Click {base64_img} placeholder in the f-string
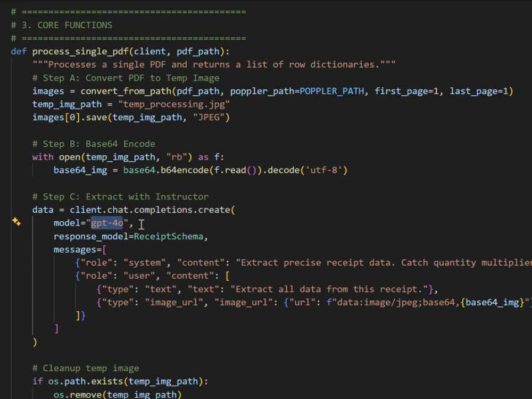 pyautogui.click(x=492, y=303)
